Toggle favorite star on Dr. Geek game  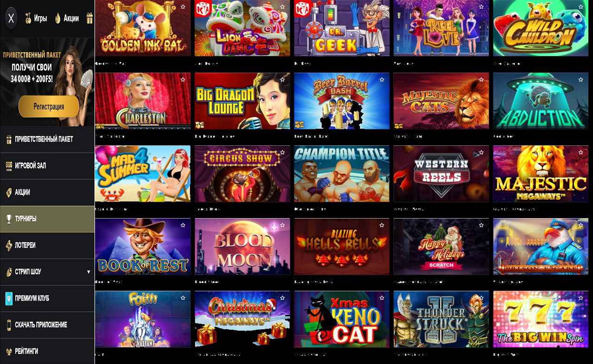pos(382,6)
